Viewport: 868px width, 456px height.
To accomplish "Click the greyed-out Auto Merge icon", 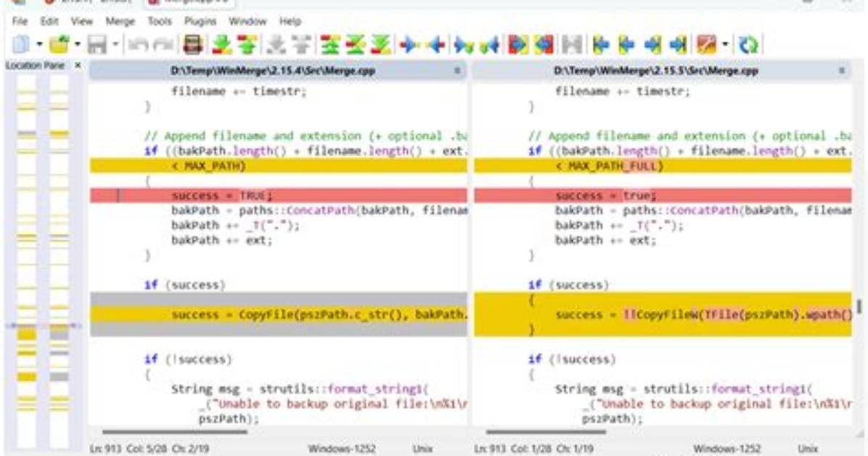I will (572, 44).
